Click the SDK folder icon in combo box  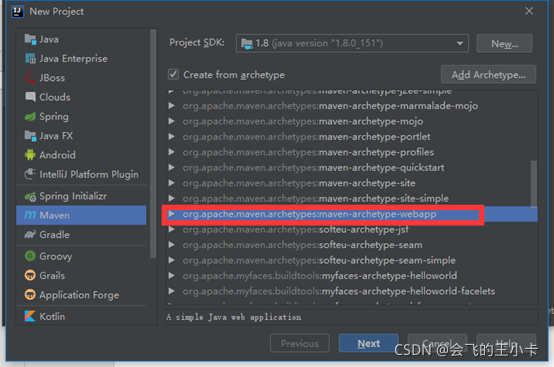[x=247, y=44]
